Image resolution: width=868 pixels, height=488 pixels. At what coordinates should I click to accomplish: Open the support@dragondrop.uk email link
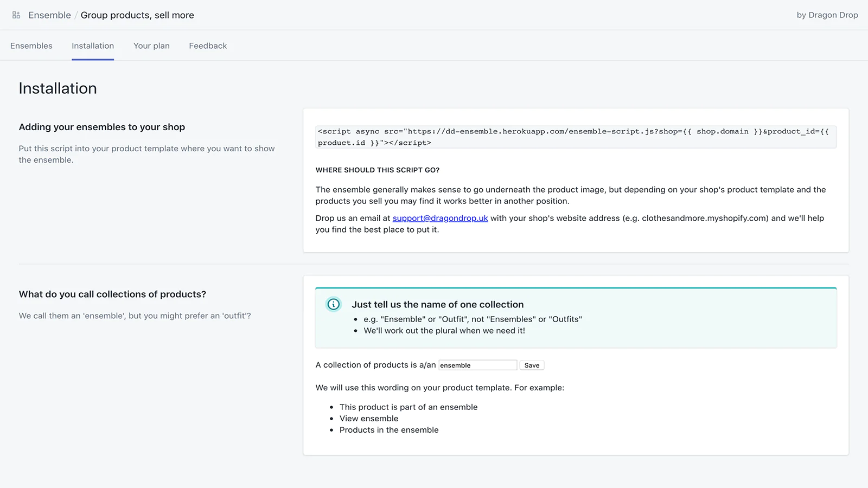[x=440, y=218]
